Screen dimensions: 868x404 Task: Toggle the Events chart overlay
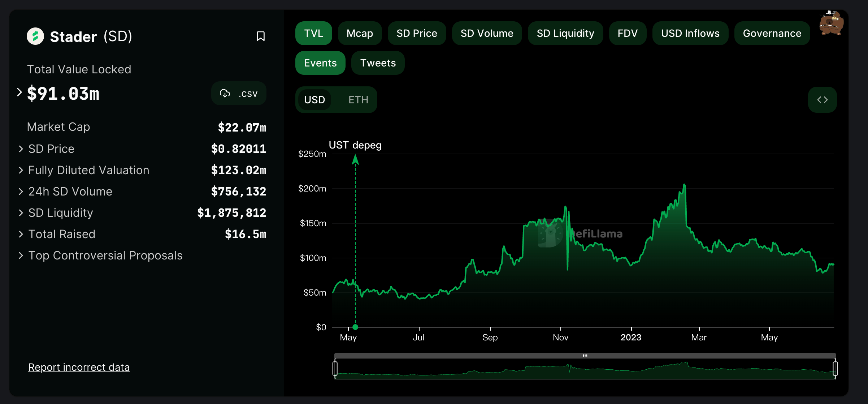click(x=320, y=63)
